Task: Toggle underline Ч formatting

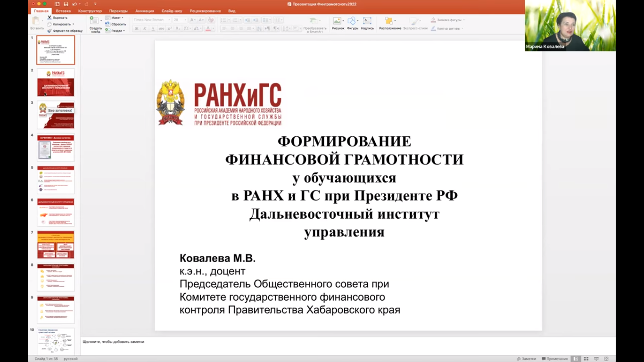Action: coord(153,28)
